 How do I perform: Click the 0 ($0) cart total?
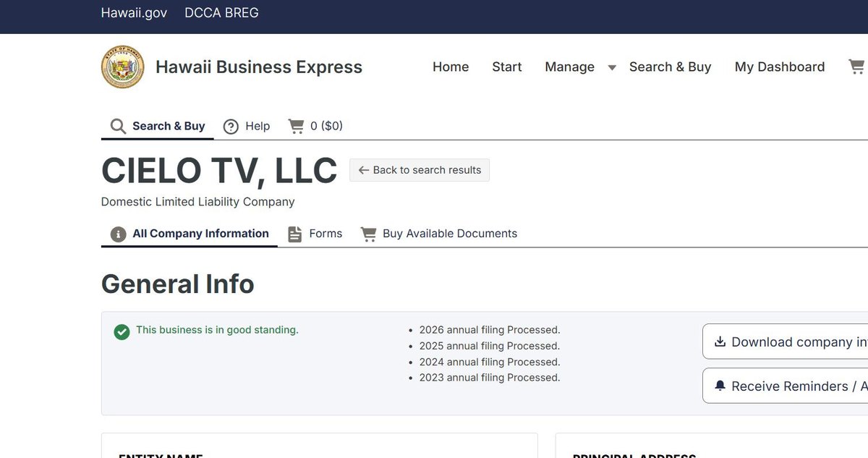click(x=326, y=126)
